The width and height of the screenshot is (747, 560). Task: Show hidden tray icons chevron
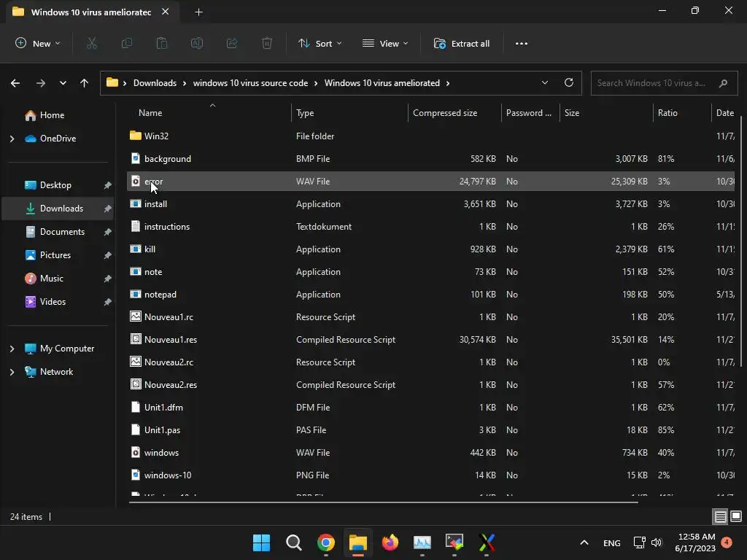(584, 542)
